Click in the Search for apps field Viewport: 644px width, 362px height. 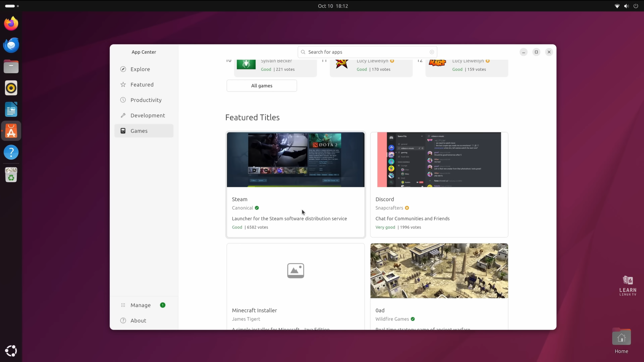coord(367,52)
